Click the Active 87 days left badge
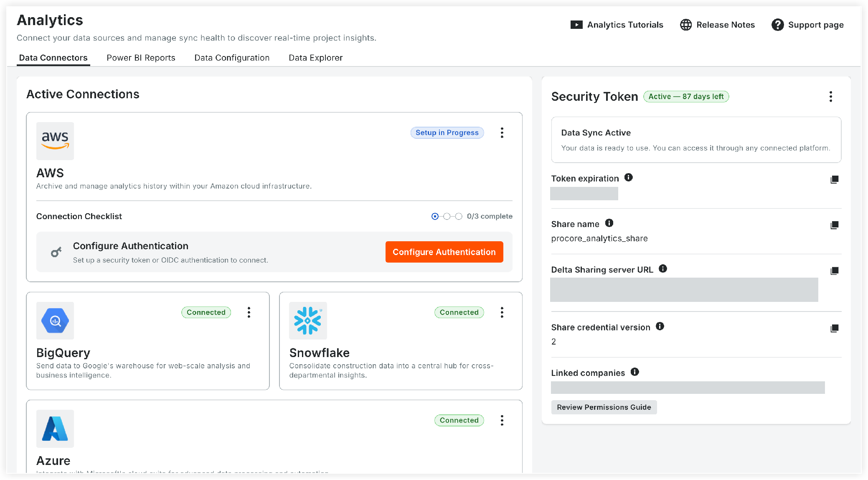The width and height of the screenshot is (868, 480). pyautogui.click(x=686, y=97)
